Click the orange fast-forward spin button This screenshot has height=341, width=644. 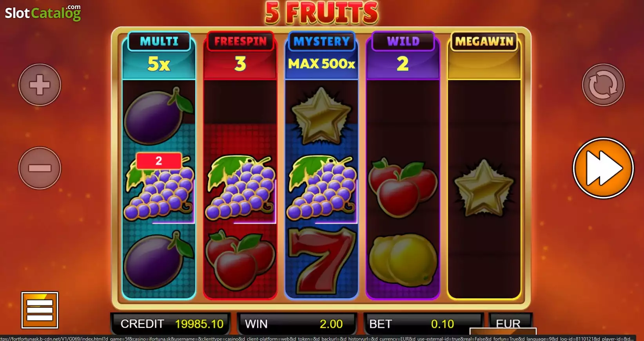[x=603, y=168]
